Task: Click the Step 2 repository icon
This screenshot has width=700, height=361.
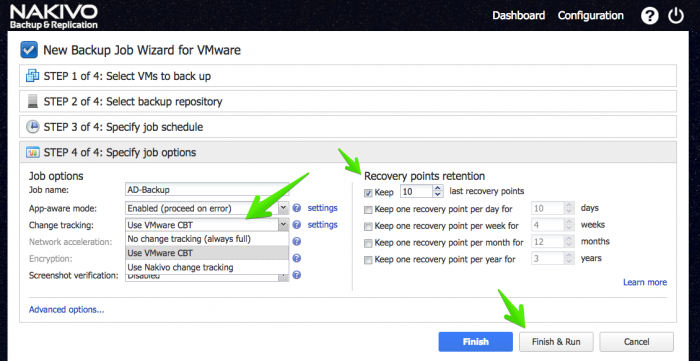Action: click(x=33, y=101)
